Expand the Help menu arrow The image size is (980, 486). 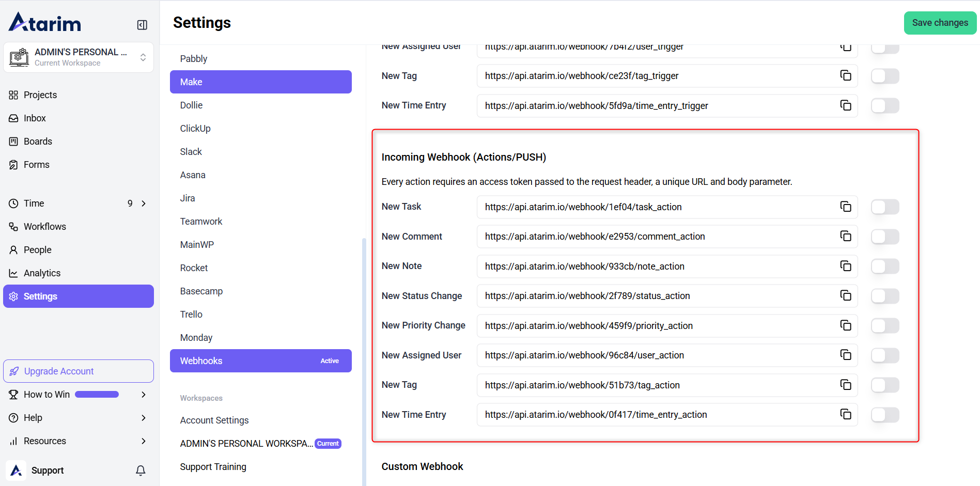[144, 418]
